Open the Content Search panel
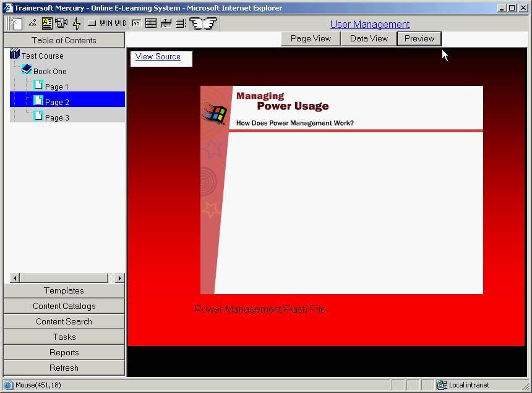This screenshot has width=532, height=393. pyautogui.click(x=64, y=321)
